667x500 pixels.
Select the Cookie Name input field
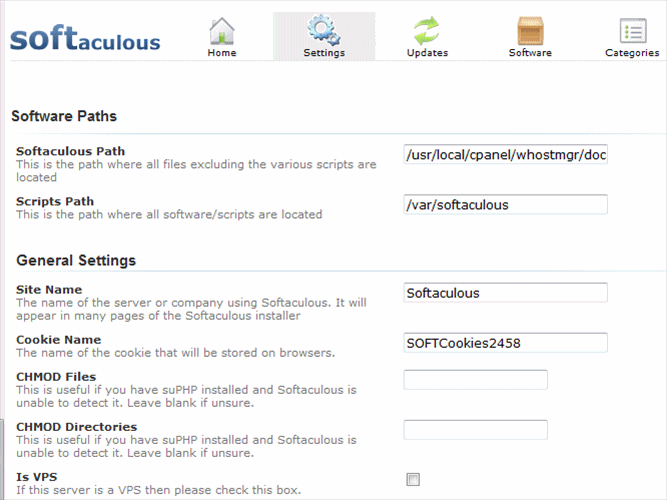(x=505, y=343)
